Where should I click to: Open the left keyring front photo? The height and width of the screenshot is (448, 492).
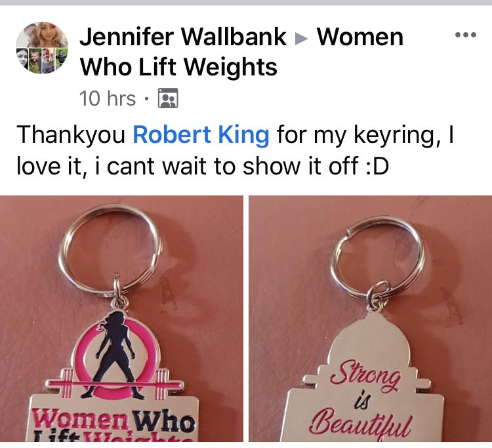click(x=121, y=318)
